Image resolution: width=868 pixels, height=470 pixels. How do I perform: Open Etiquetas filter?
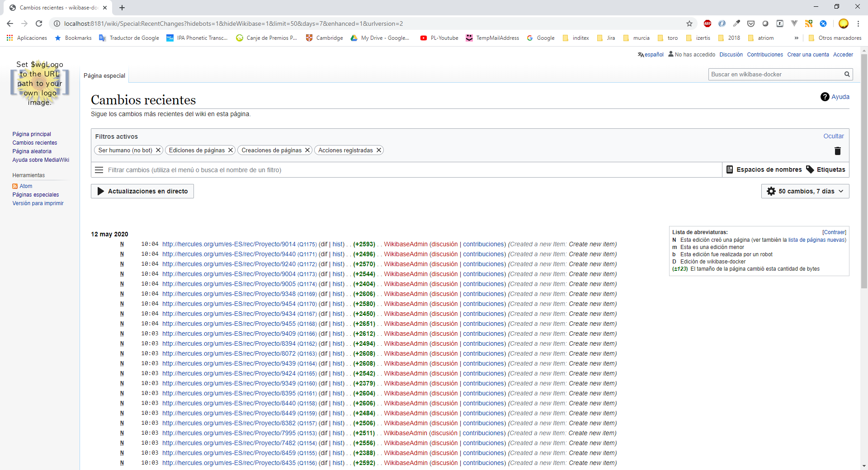[x=826, y=169]
